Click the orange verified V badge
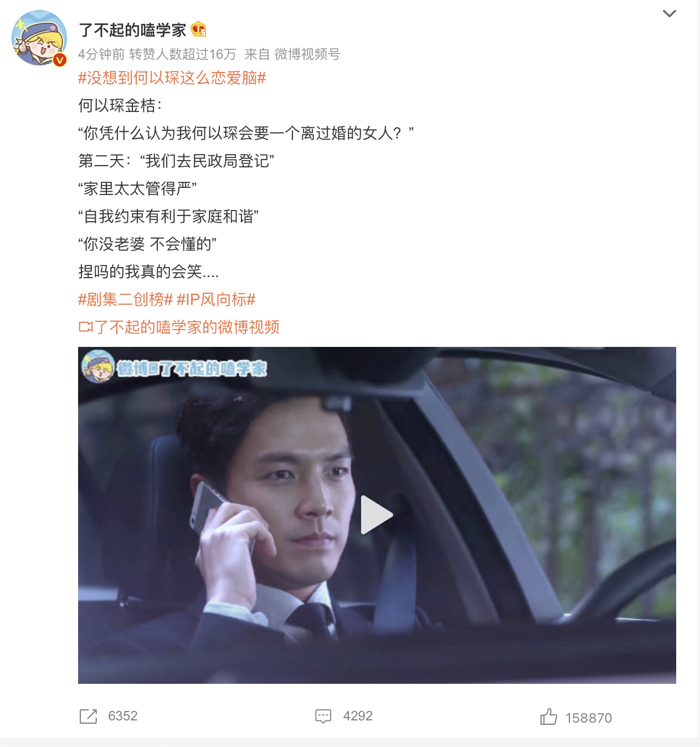Image resolution: width=700 pixels, height=747 pixels. pos(60,59)
